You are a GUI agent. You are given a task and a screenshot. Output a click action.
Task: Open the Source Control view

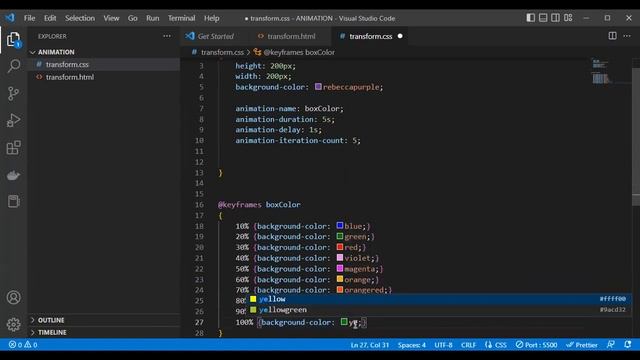(13, 93)
